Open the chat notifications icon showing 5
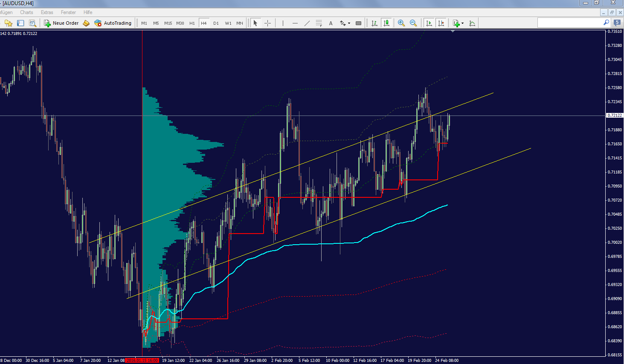 (x=617, y=23)
